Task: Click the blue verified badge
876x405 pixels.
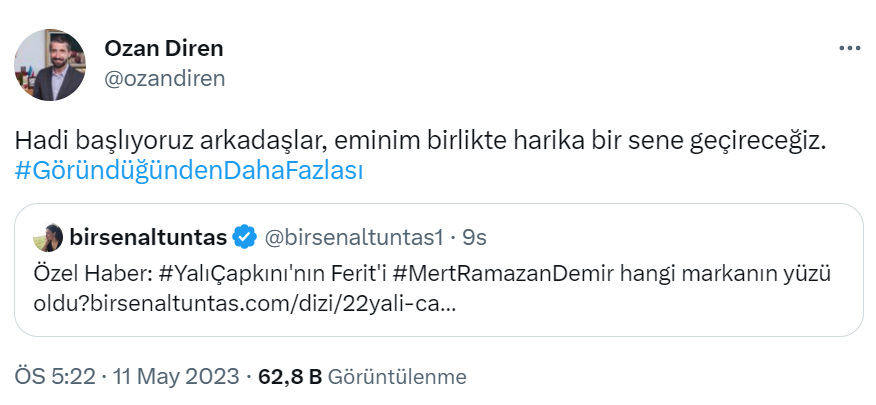Action: 244,237
